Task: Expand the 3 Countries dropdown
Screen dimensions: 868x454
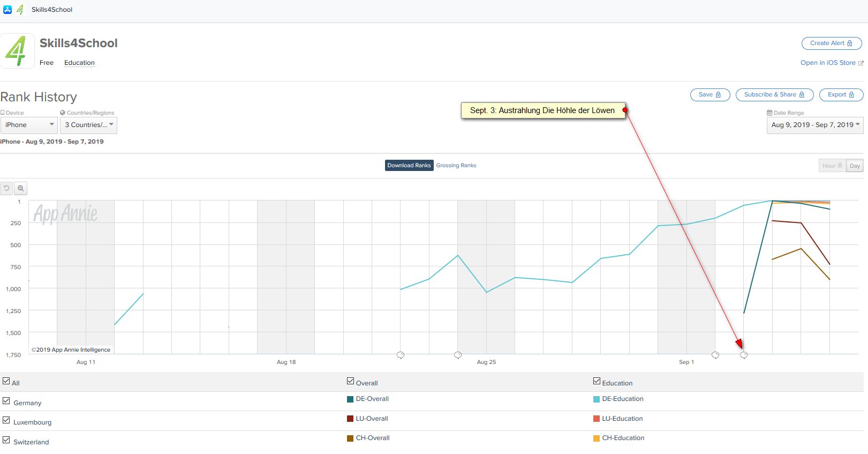Action: 89,125
